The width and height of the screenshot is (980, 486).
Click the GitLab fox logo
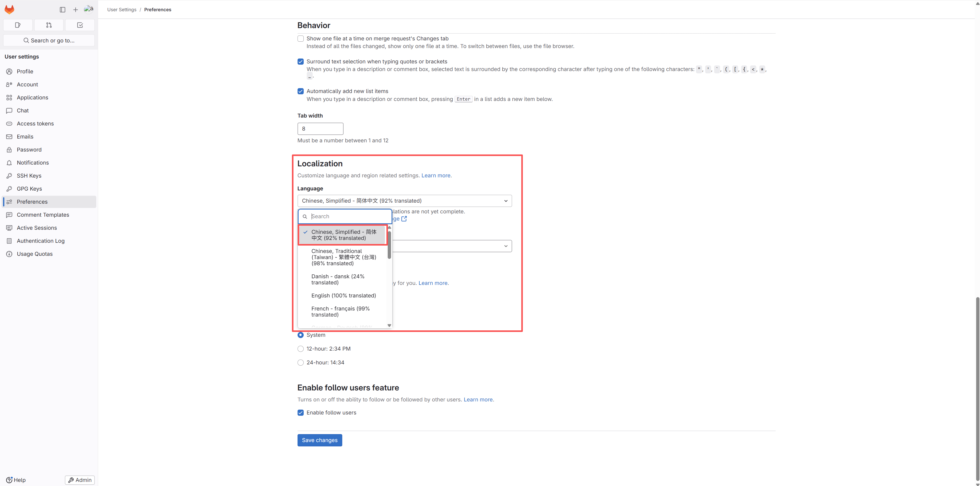point(9,9)
